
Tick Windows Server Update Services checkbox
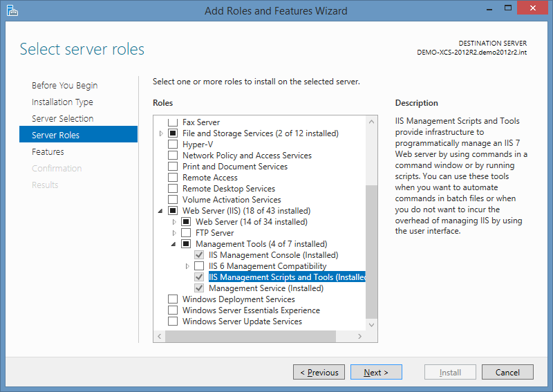click(x=173, y=321)
